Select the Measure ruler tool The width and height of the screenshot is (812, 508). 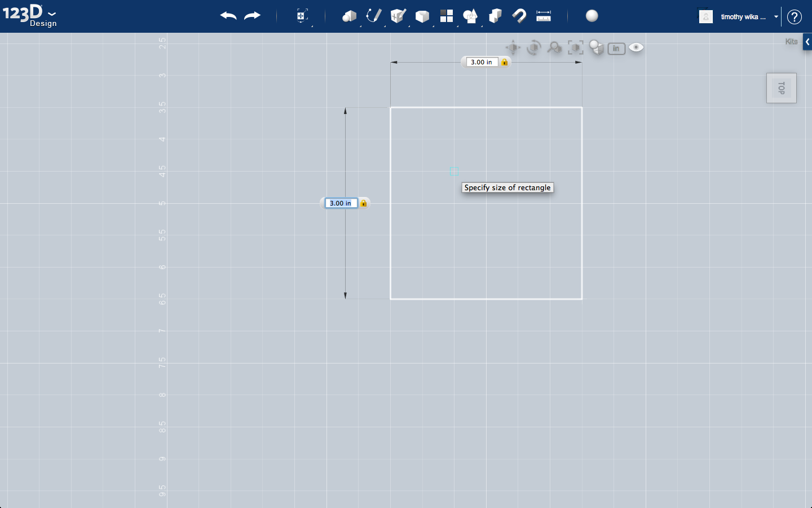click(544, 16)
